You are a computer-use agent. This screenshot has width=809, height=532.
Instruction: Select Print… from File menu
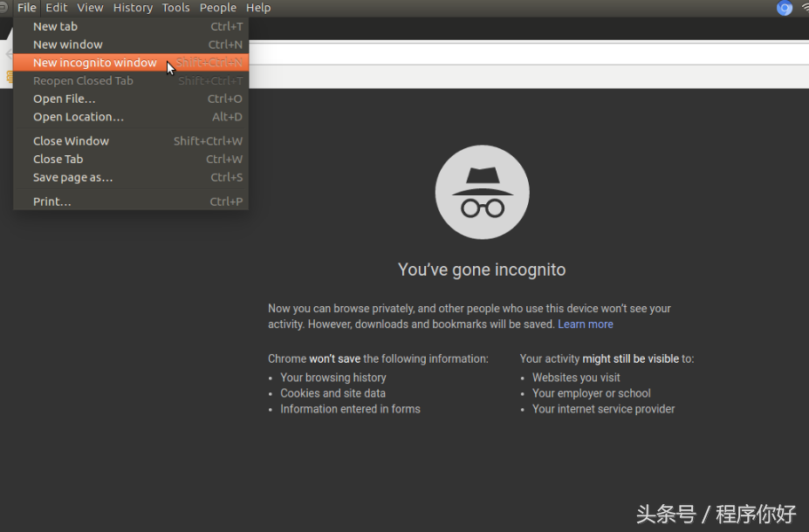[x=51, y=201]
